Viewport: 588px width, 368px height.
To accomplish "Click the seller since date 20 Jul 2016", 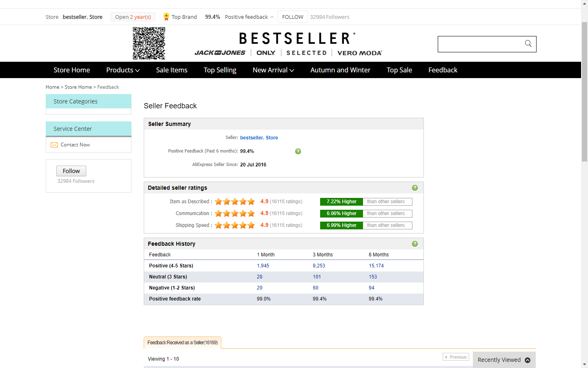I will 253,165.
